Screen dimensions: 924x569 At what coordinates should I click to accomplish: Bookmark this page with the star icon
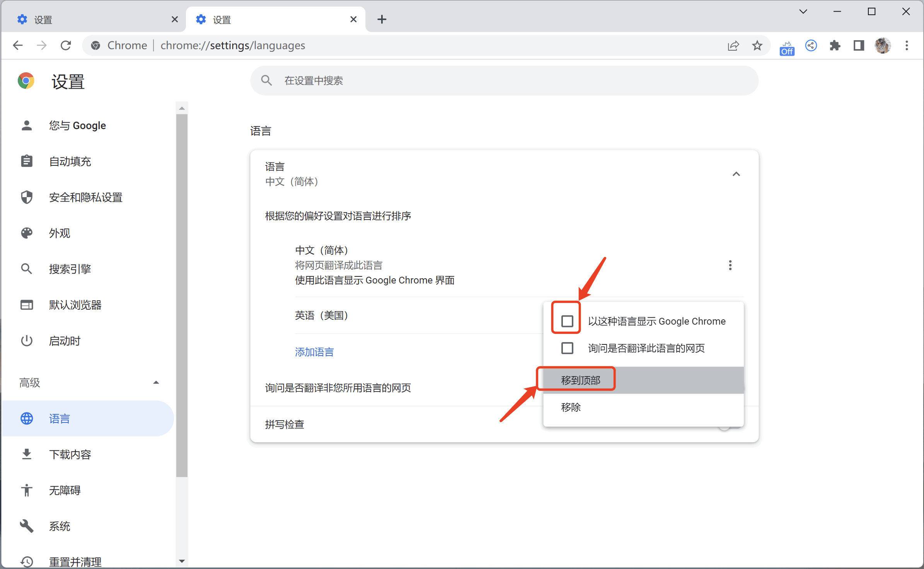[757, 46]
